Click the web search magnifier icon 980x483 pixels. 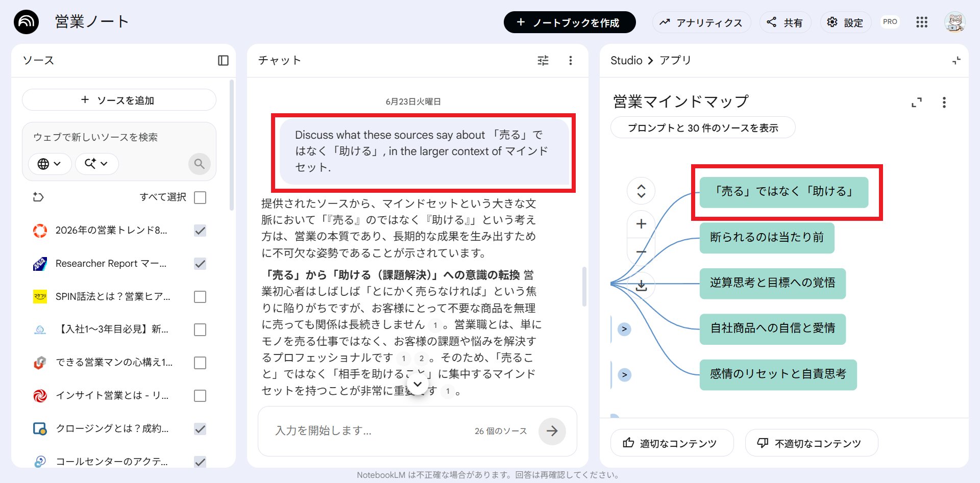coord(199,164)
